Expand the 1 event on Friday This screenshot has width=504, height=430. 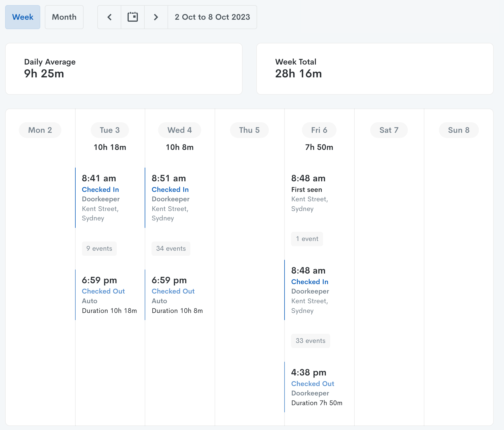307,239
